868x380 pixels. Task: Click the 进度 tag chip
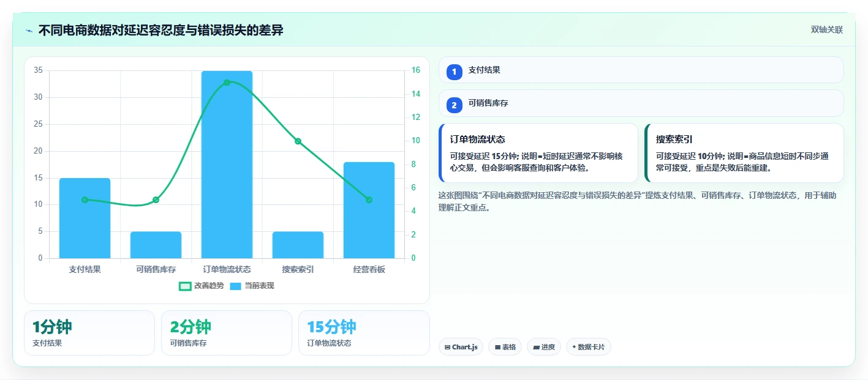[x=544, y=347]
